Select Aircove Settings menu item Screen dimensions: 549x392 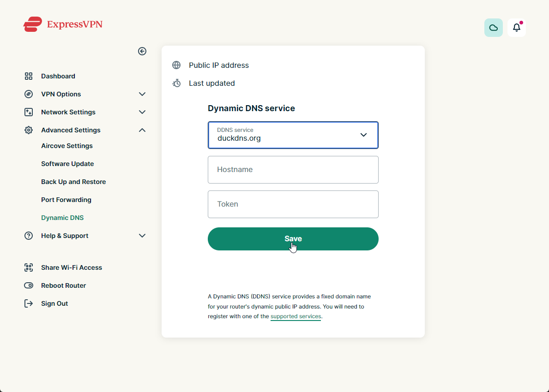click(x=67, y=146)
